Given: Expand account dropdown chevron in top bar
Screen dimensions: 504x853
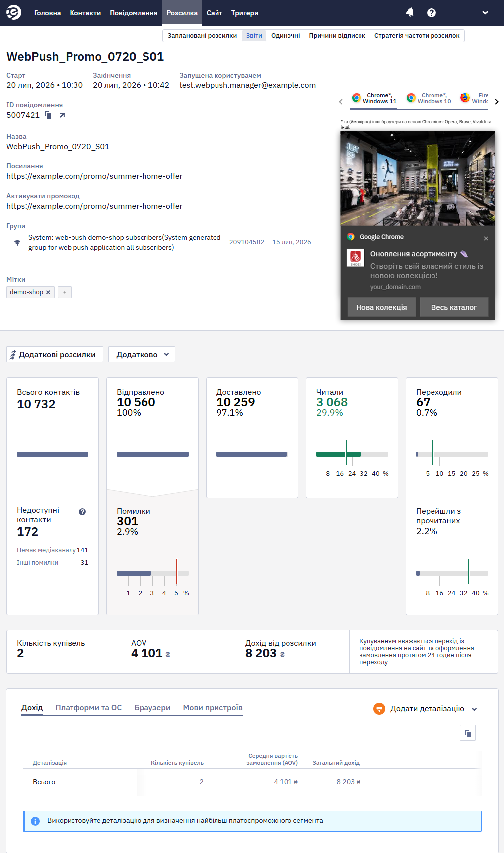Looking at the screenshot, I should 485,13.
